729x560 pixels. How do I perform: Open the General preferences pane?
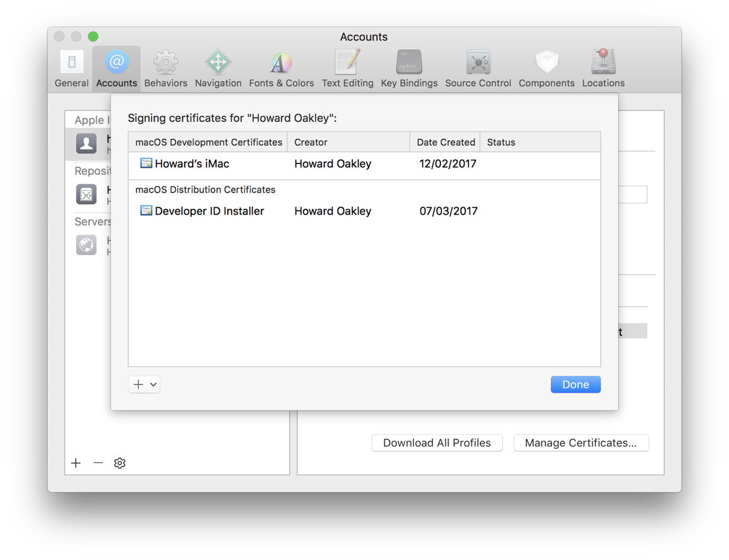[71, 66]
